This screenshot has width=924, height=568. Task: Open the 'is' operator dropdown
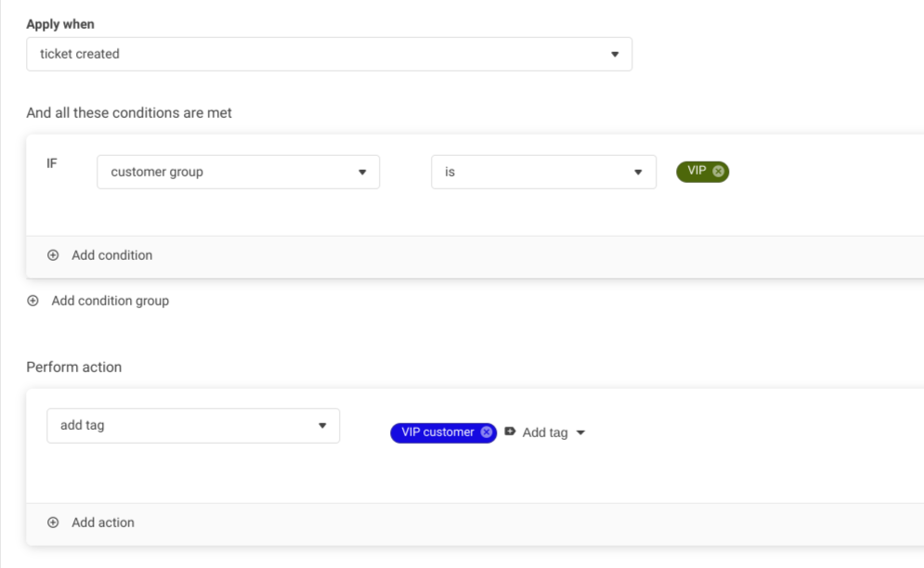543,172
